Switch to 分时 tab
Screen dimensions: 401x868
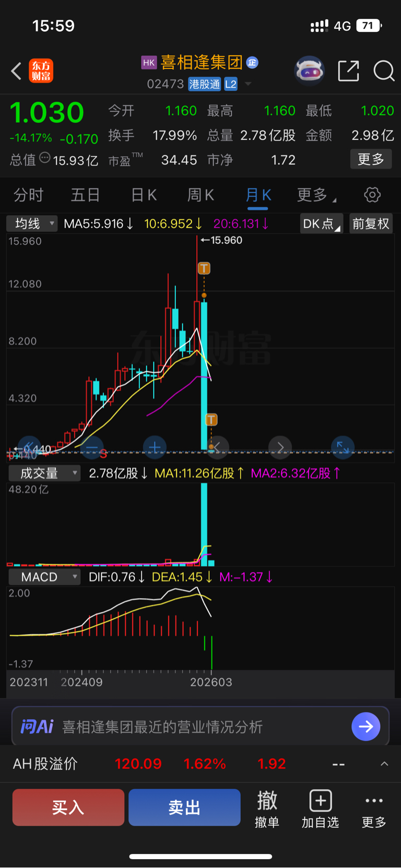click(x=28, y=195)
